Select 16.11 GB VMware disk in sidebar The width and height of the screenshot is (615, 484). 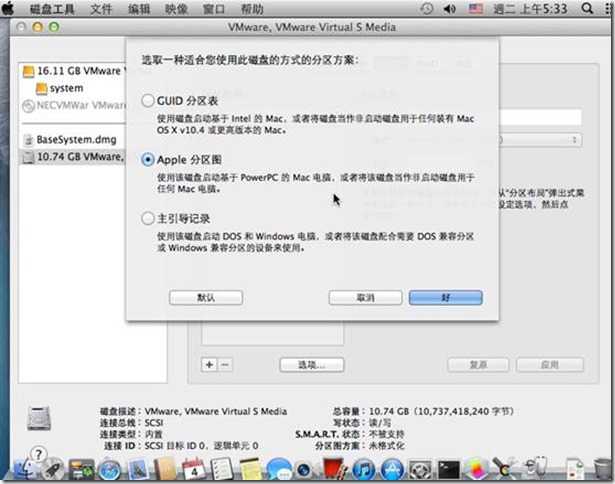click(x=74, y=71)
